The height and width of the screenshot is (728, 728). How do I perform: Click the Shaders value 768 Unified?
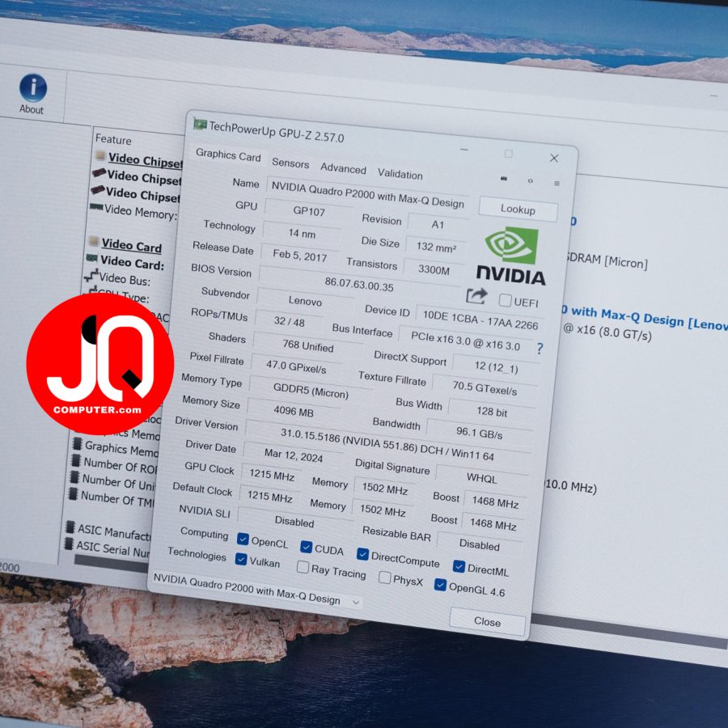[x=308, y=345]
